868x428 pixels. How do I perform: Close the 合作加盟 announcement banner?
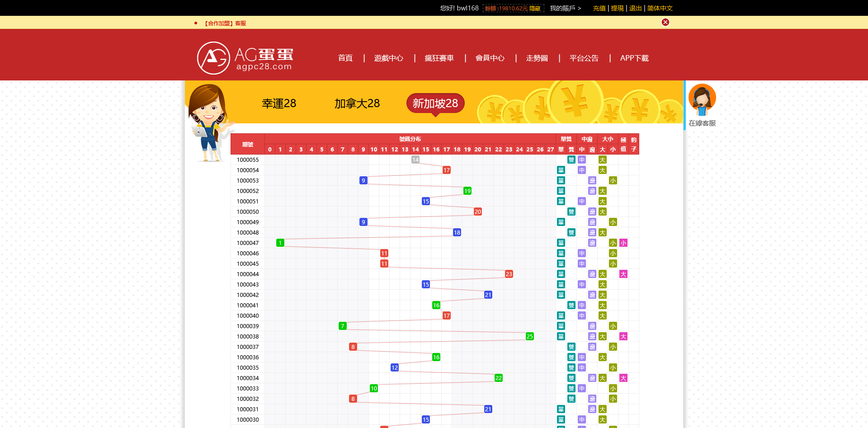(x=665, y=22)
